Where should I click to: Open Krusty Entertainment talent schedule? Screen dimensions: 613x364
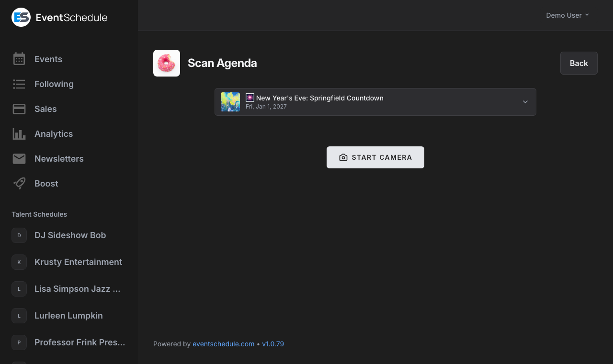point(78,262)
